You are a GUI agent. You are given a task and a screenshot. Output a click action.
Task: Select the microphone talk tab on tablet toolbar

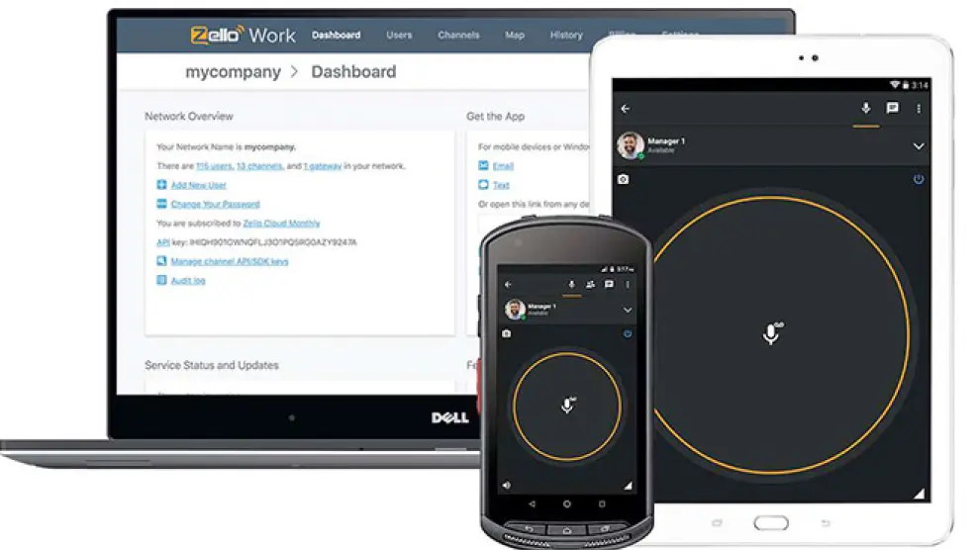(x=866, y=109)
